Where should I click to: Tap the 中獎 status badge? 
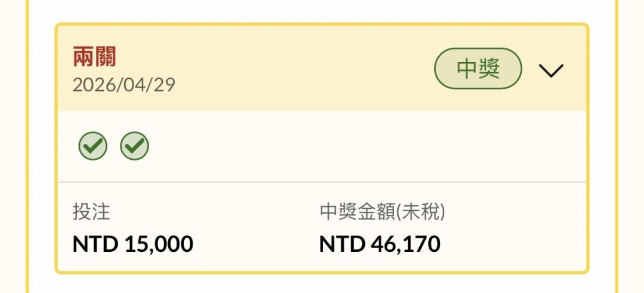478,69
